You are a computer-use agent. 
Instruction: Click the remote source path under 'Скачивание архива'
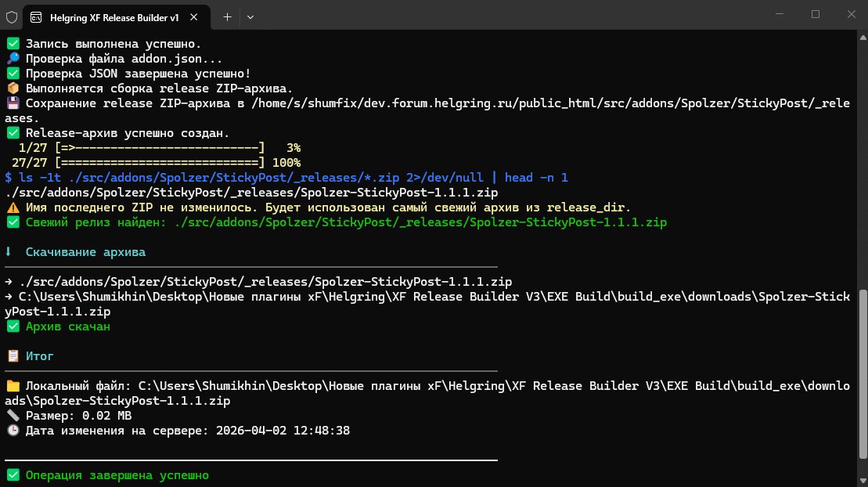pos(265,282)
